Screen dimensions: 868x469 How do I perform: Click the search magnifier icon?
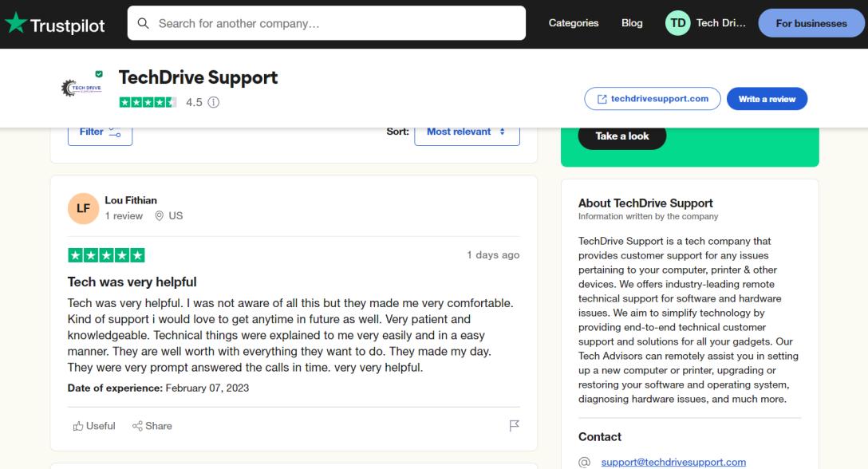tap(144, 23)
